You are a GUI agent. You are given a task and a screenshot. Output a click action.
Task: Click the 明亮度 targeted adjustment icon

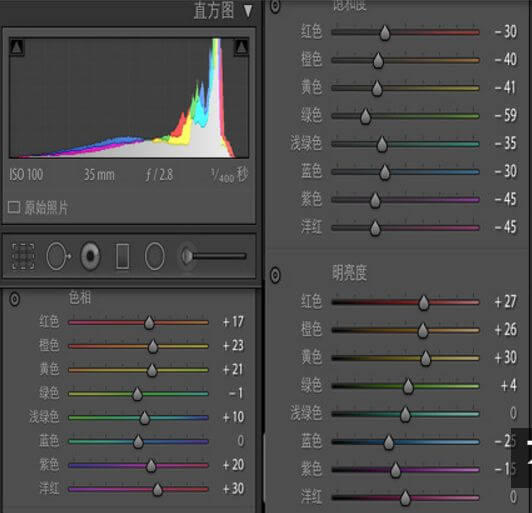pyautogui.click(x=275, y=274)
